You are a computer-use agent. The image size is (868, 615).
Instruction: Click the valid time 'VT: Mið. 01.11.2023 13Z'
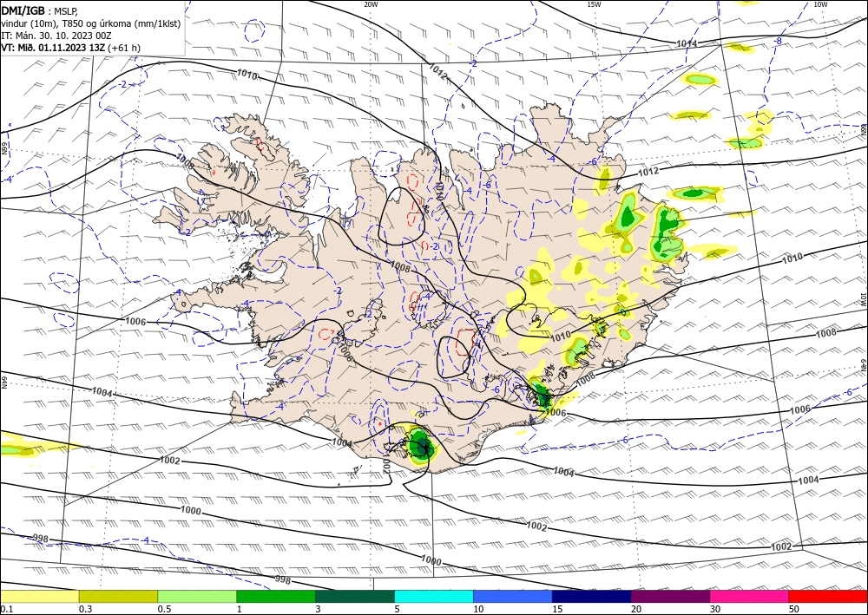tap(54, 48)
